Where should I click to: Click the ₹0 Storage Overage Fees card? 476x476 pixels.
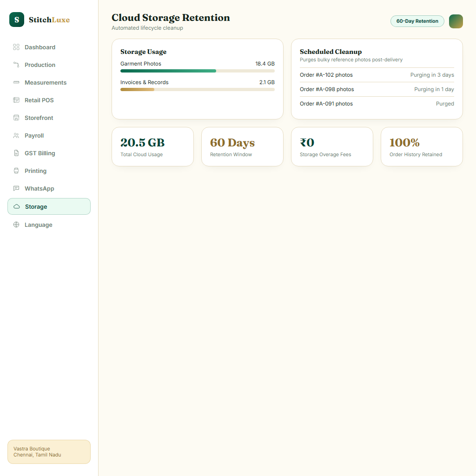click(332, 146)
